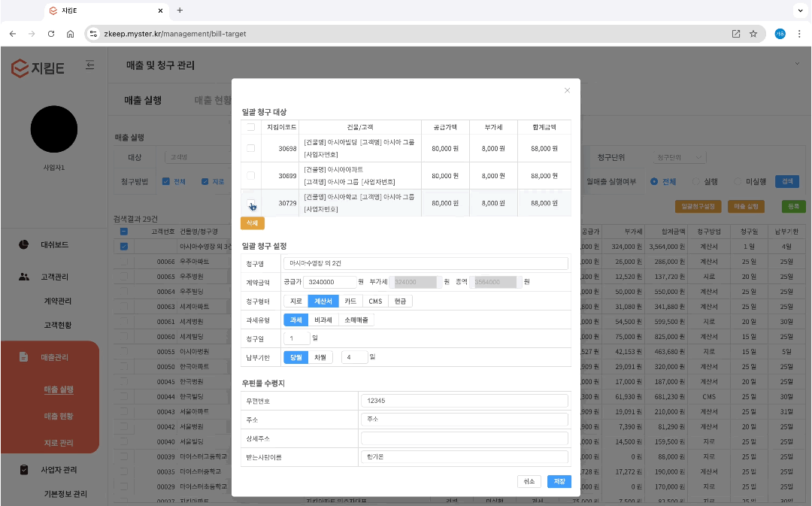The height and width of the screenshot is (506, 812).
Task: Open site information icon in address bar
Action: (x=93, y=34)
